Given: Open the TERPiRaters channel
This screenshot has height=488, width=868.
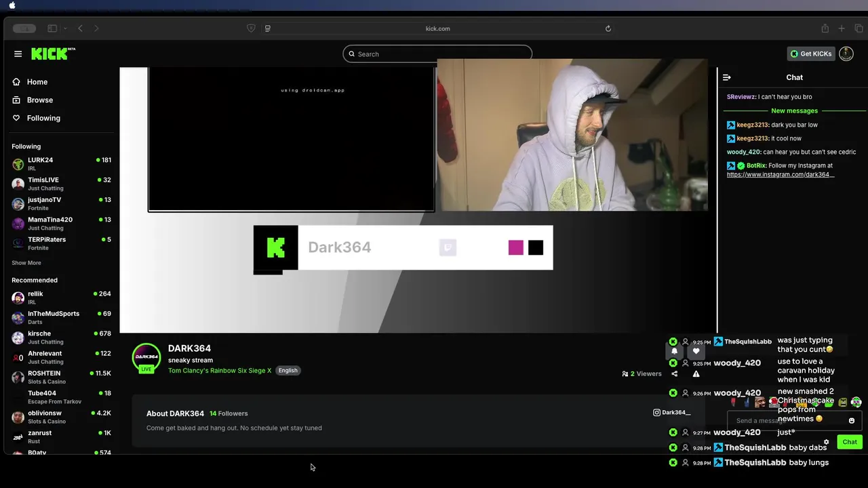Looking at the screenshot, I should [61, 243].
